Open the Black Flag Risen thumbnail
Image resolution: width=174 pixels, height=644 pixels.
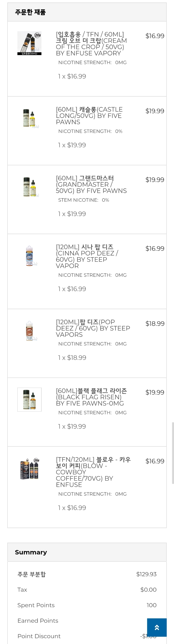point(29,399)
